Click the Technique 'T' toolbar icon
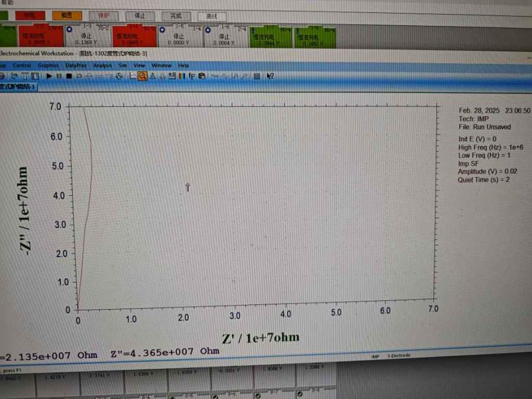532x399 pixels. (x=25, y=76)
